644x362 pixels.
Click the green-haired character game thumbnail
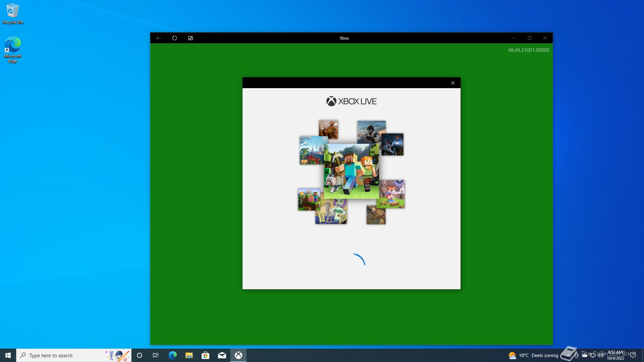click(x=331, y=211)
